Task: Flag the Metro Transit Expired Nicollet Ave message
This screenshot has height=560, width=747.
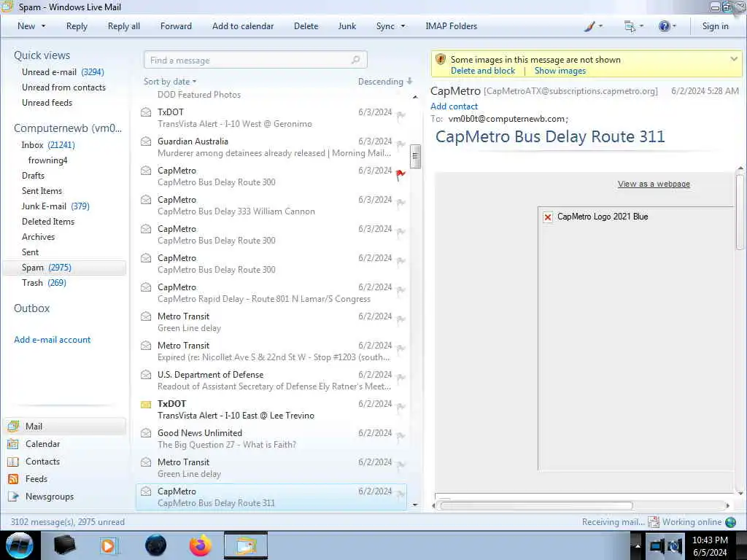Action: [400, 349]
